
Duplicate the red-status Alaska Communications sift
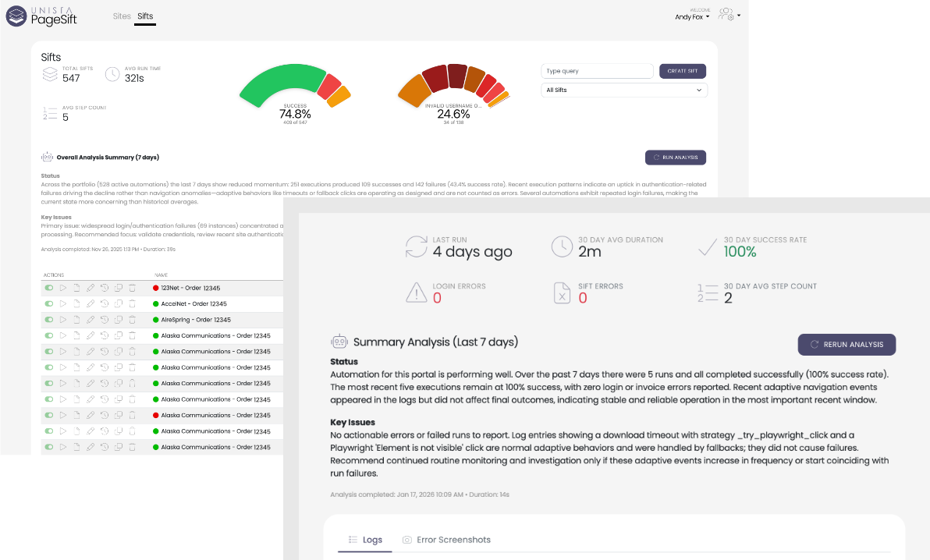tap(118, 415)
